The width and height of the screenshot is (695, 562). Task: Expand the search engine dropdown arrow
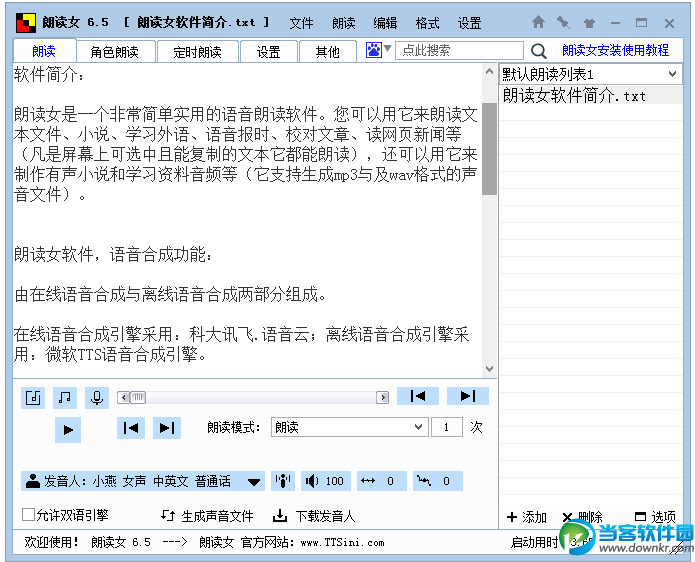(x=387, y=48)
